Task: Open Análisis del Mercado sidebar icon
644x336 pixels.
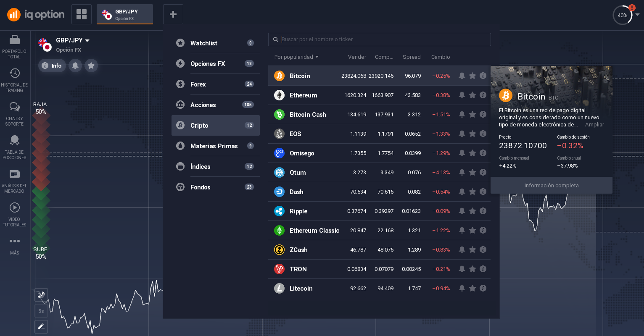Action: 14,181
